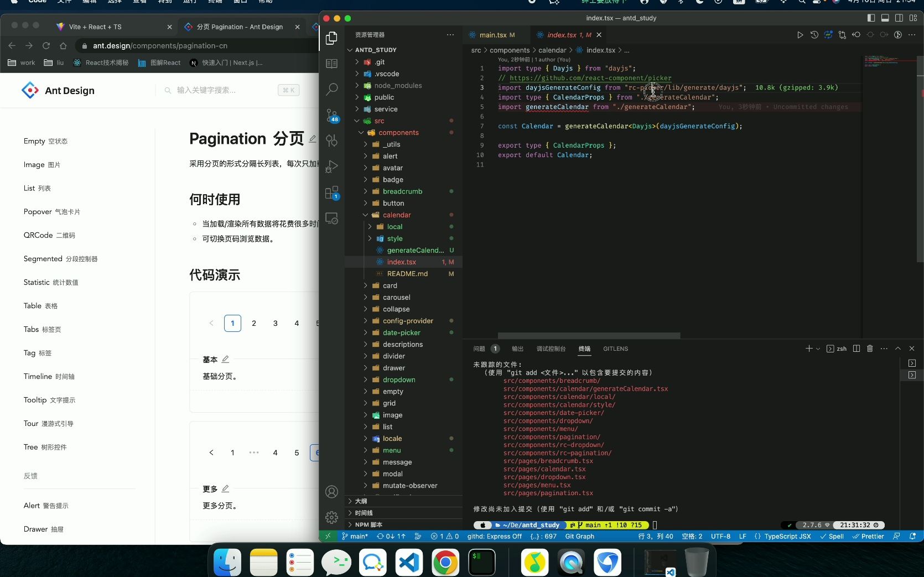
Task: Open the Terminal app in the Dock
Action: [482, 563]
